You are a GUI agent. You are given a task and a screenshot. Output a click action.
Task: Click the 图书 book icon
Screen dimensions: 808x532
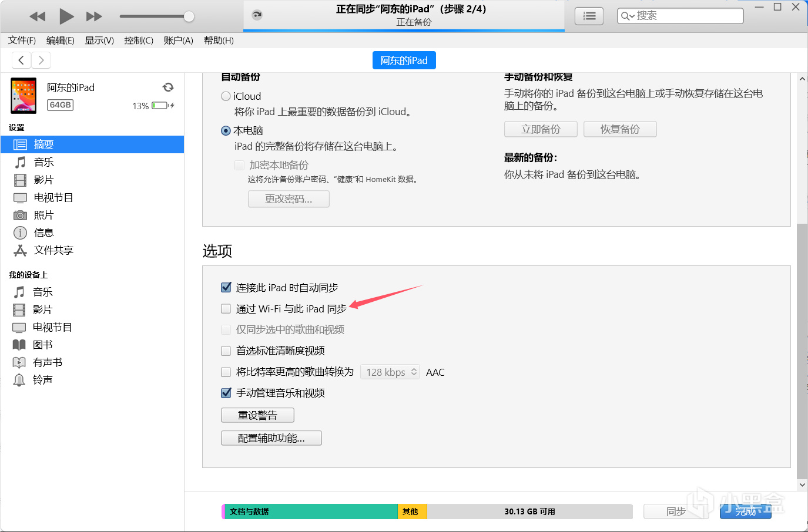tap(19, 345)
